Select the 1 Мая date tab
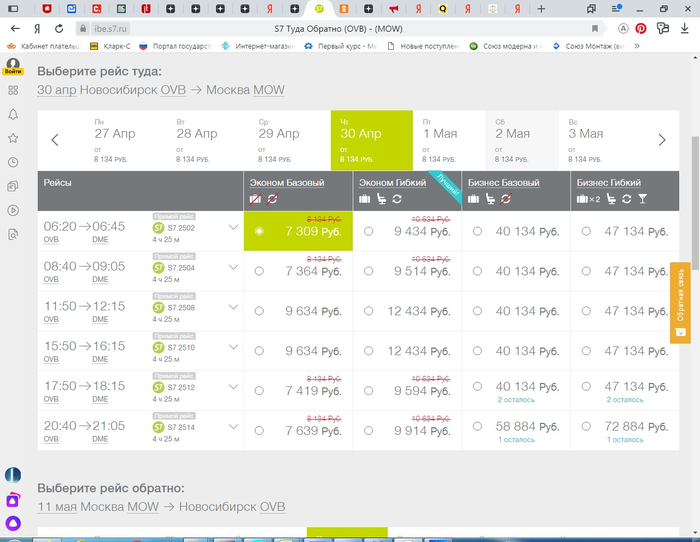The width and height of the screenshot is (700, 542). pos(440,140)
